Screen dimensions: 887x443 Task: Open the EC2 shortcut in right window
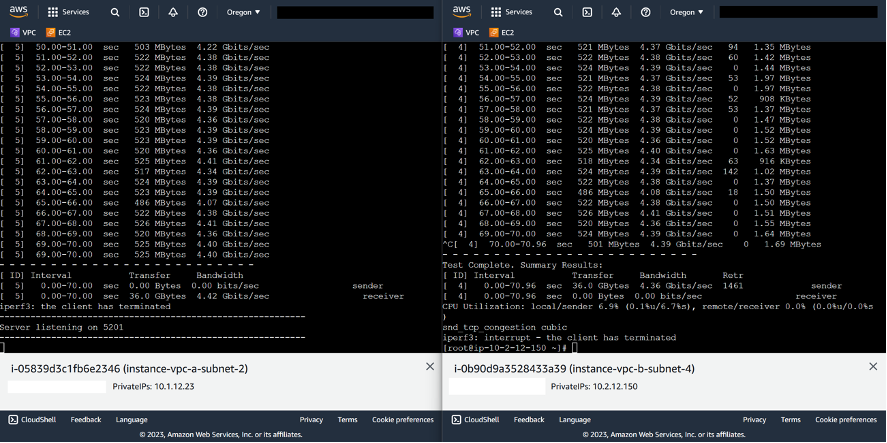tap(502, 33)
